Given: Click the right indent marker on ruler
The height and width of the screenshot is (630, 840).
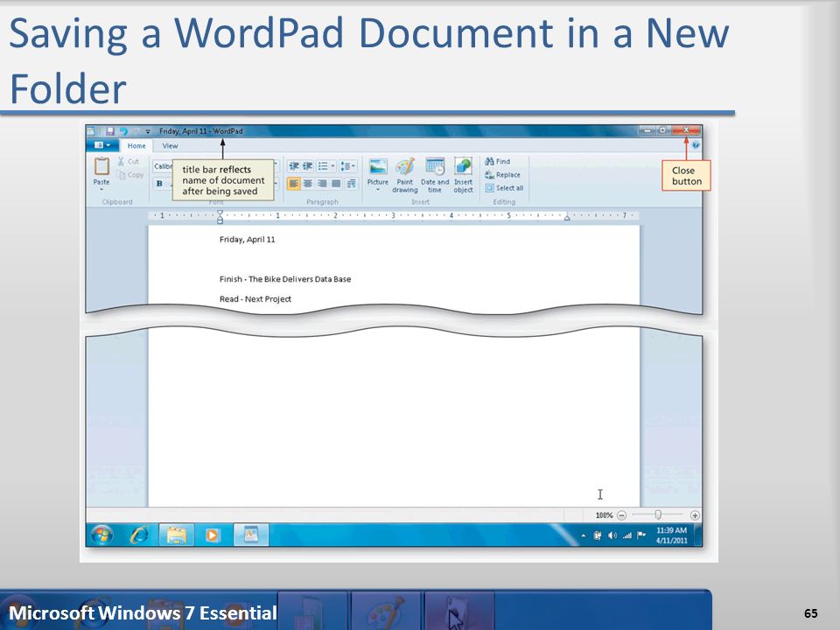Looking at the screenshot, I should [567, 217].
